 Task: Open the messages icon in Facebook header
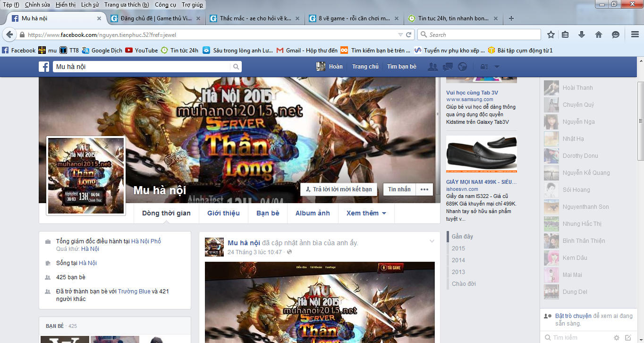coord(448,67)
